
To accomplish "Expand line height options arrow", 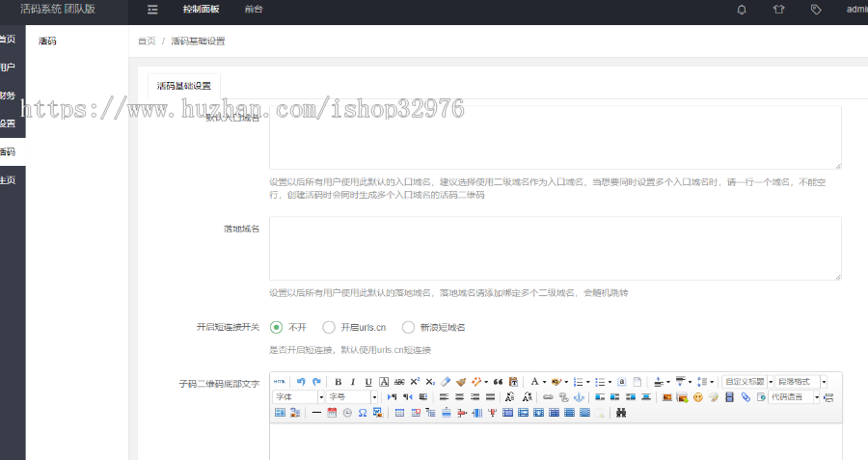I will [712, 382].
